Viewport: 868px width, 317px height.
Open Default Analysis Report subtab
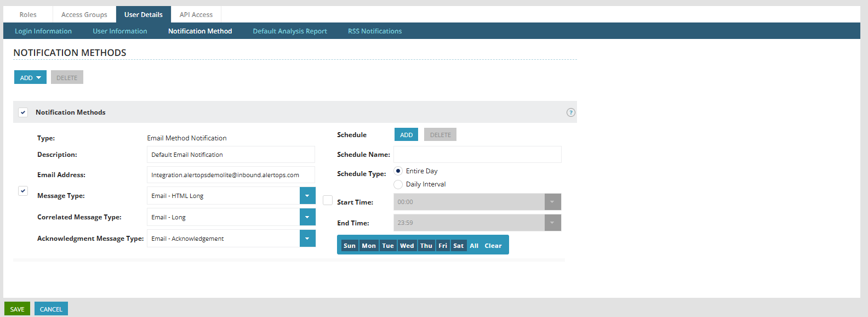[290, 31]
